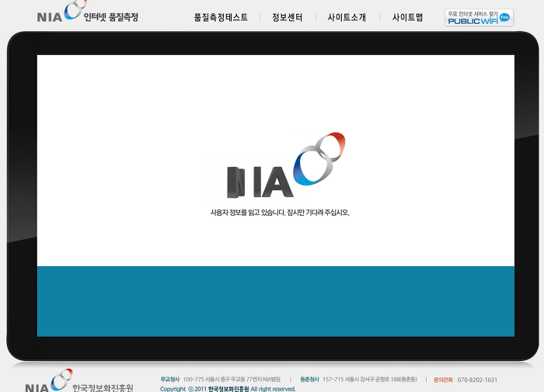The image size is (544, 392).
Task: Open the 품질측정테스트 menu
Action: [221, 17]
